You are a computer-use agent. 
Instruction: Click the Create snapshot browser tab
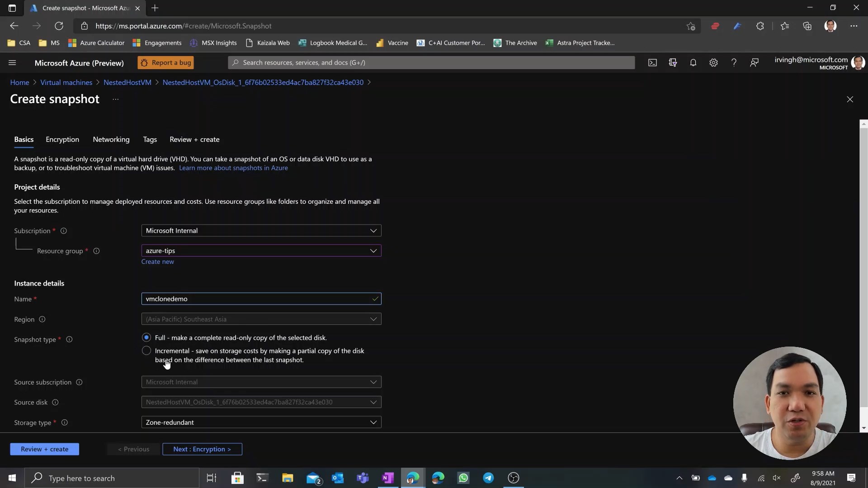click(x=84, y=8)
